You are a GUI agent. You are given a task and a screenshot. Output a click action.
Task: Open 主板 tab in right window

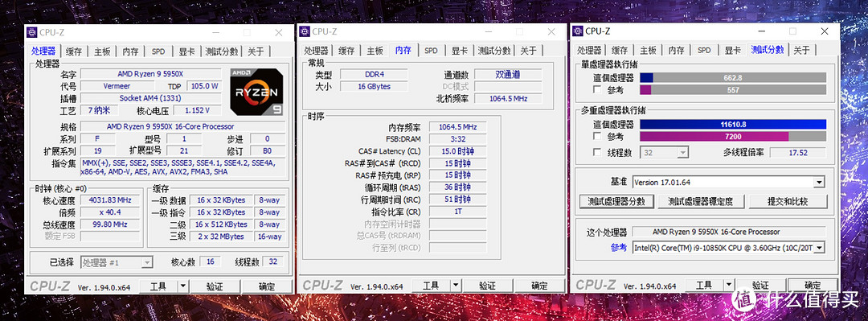pos(649,50)
